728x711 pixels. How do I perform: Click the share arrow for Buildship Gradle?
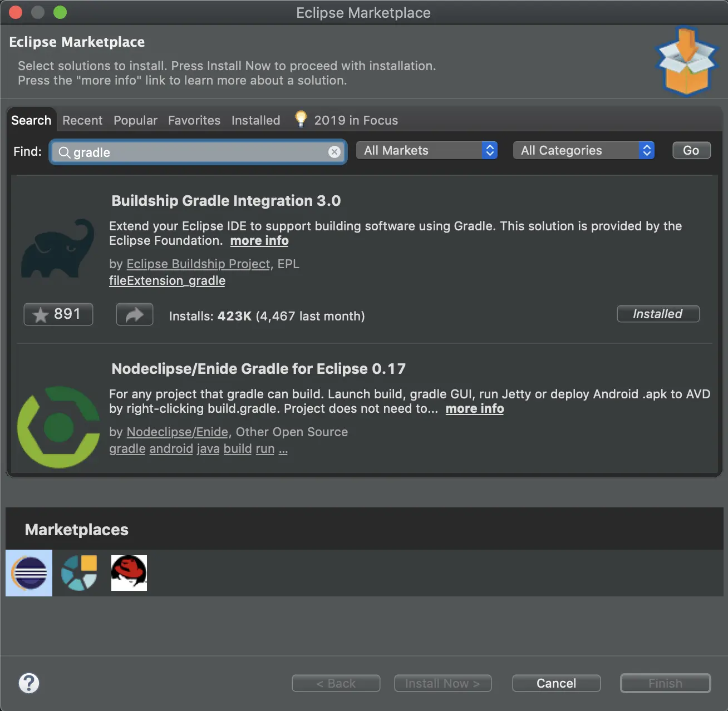(x=134, y=315)
